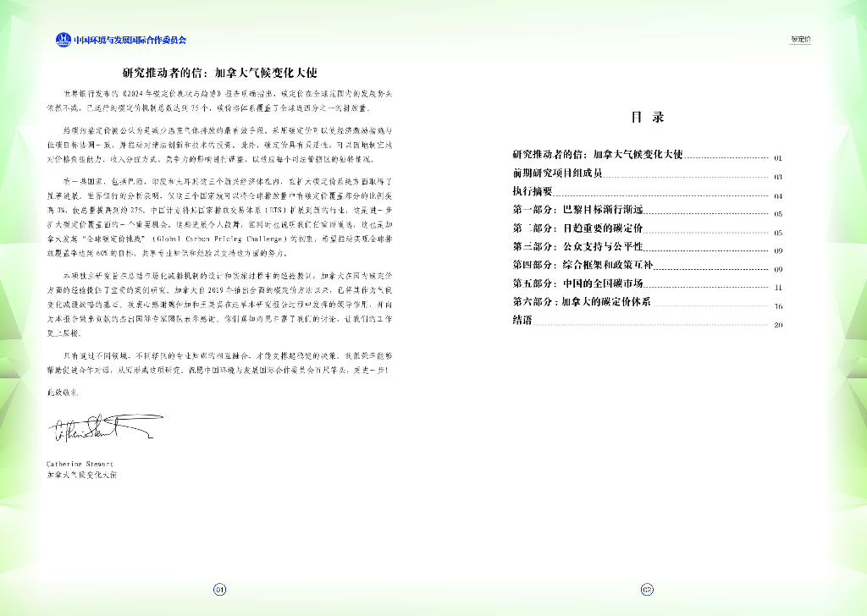Click the printed name Catherine Stewart

click(80, 464)
